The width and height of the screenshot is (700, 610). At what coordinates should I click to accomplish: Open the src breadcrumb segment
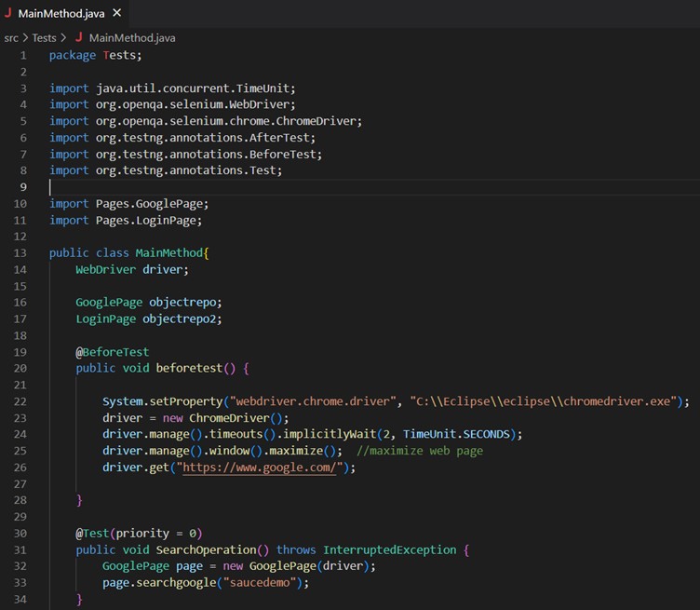[11, 38]
